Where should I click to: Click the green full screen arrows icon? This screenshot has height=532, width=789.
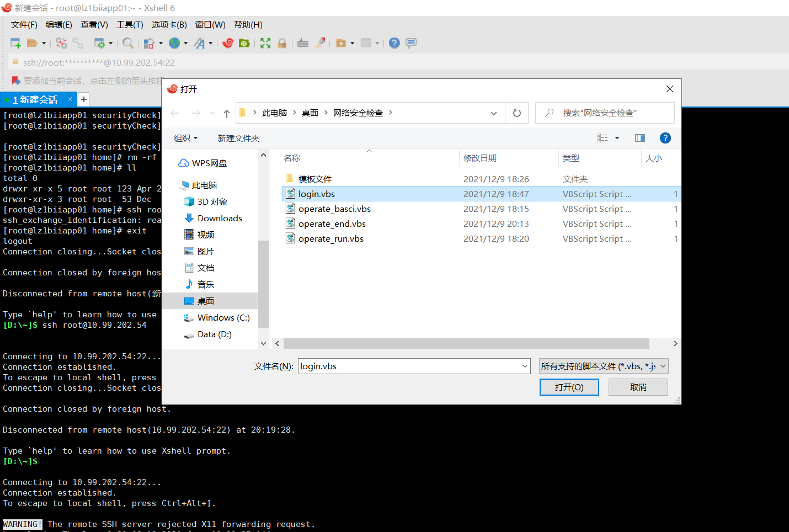point(265,43)
